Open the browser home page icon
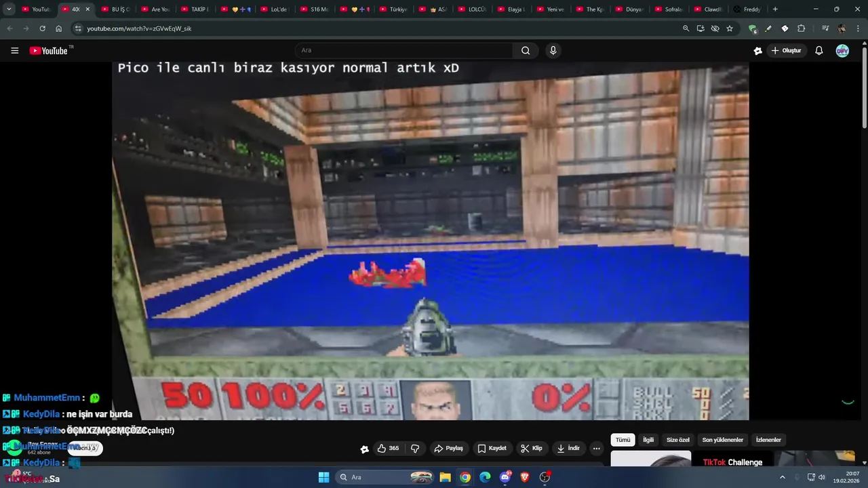868x488 pixels. point(59,28)
